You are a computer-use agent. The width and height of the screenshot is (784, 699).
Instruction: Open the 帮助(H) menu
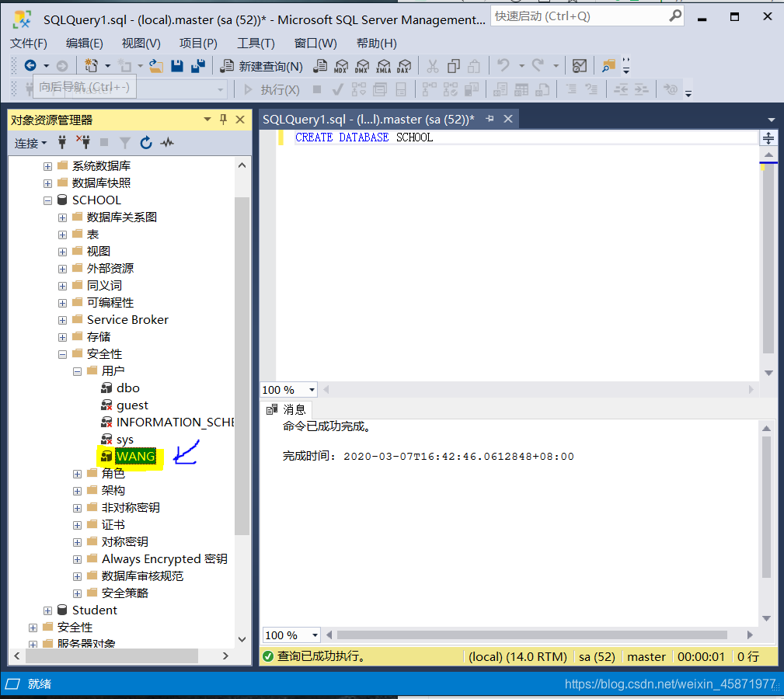coord(376,43)
